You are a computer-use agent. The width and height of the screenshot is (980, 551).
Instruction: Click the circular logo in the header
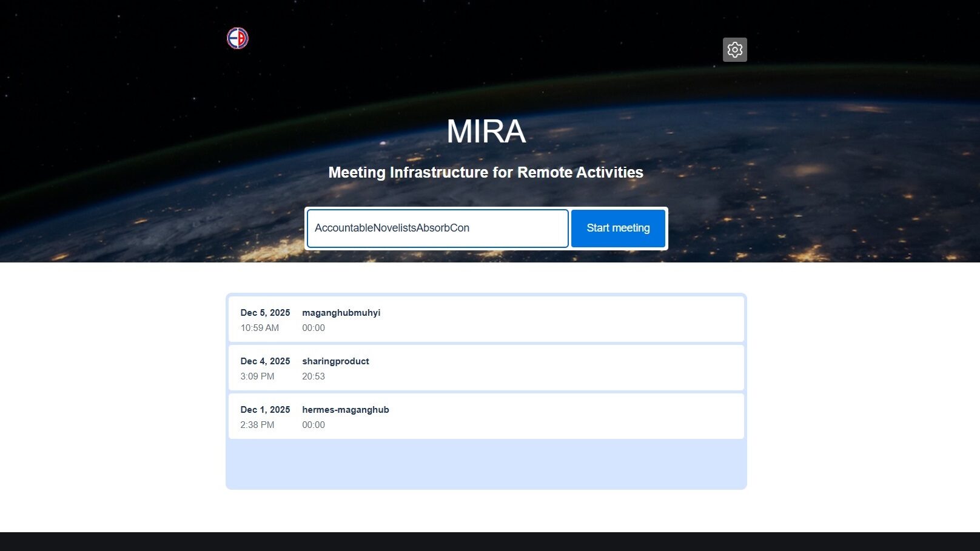tap(238, 38)
